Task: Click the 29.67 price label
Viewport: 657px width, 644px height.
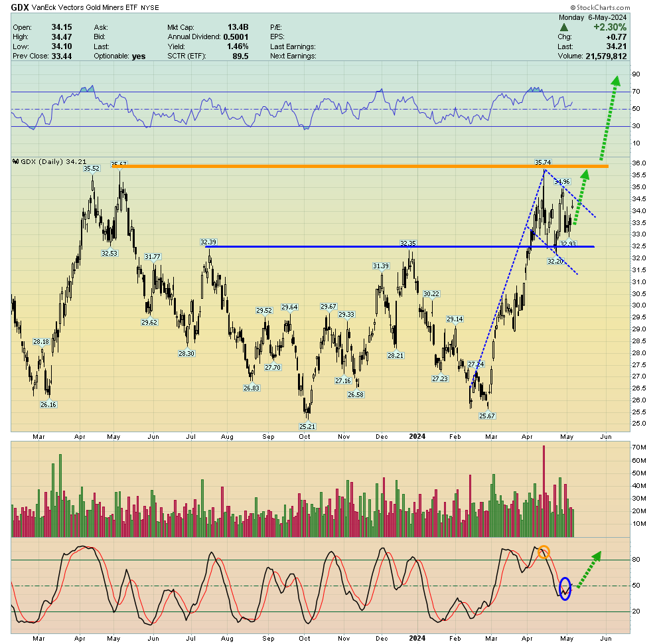Action: click(x=328, y=307)
